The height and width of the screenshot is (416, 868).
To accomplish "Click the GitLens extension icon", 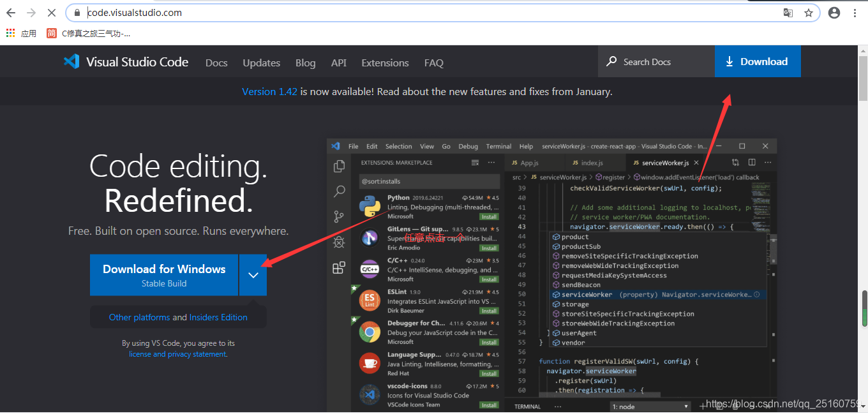I will pos(370,238).
